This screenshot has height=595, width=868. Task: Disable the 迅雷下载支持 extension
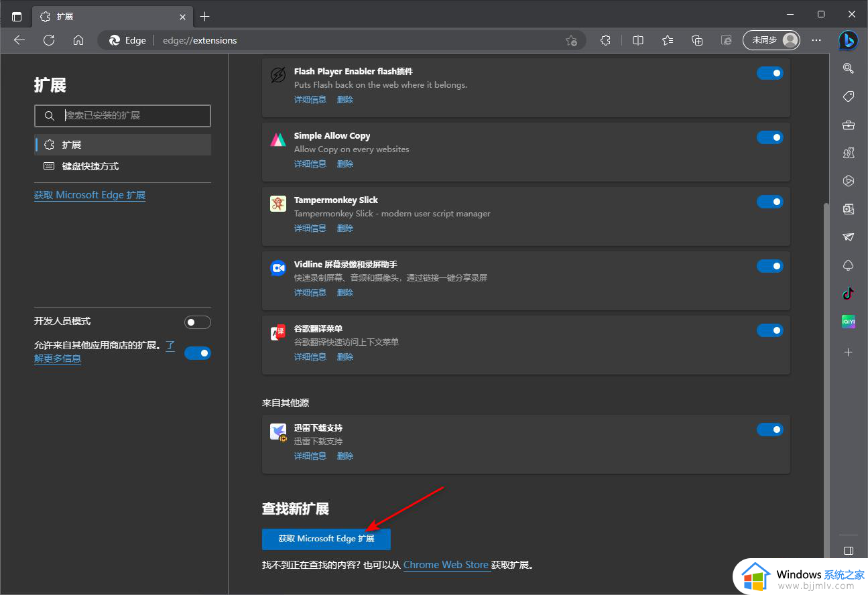click(770, 429)
